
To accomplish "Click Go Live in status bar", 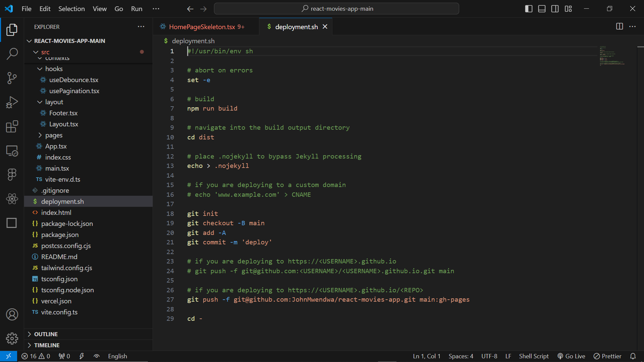I will 571,356.
